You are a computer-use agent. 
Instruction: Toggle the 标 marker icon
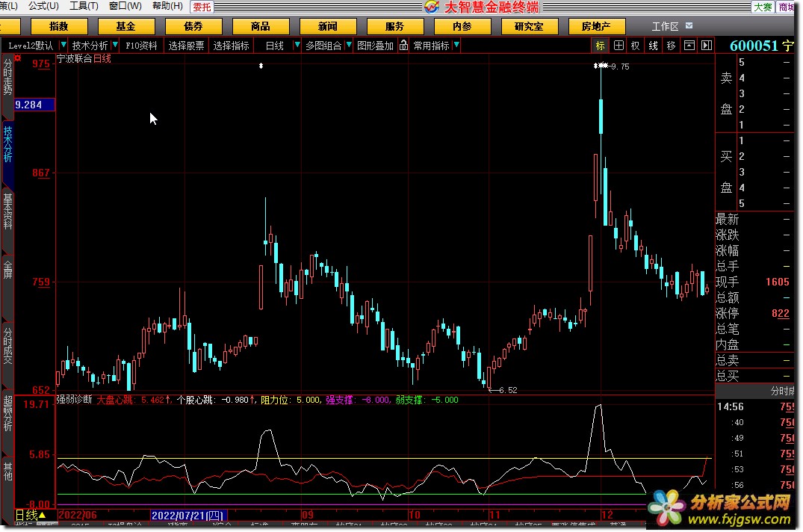[601, 46]
